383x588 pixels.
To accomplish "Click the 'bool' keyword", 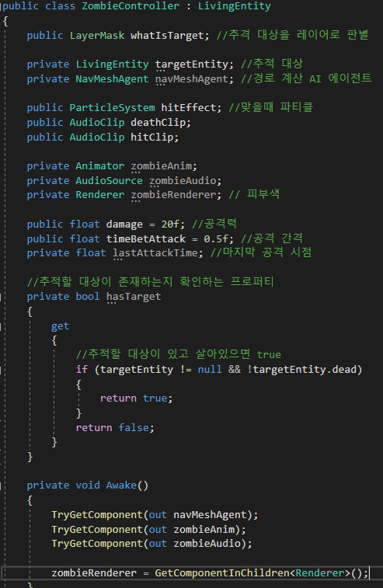I will [x=88, y=297].
